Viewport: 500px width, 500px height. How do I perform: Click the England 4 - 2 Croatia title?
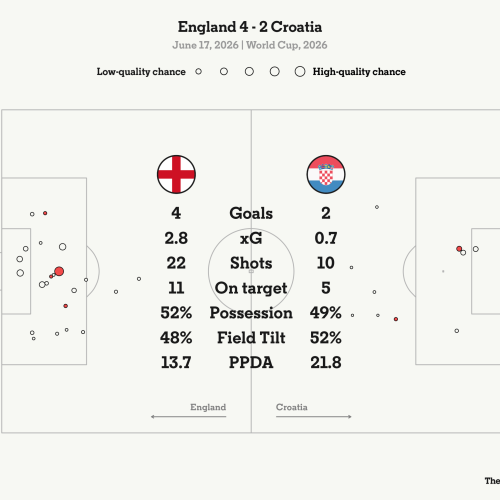(x=250, y=27)
